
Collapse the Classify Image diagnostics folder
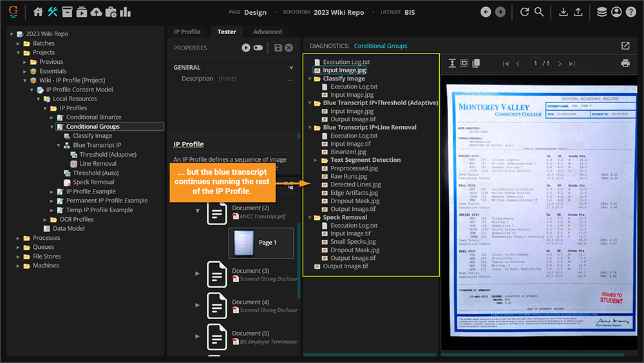309,79
